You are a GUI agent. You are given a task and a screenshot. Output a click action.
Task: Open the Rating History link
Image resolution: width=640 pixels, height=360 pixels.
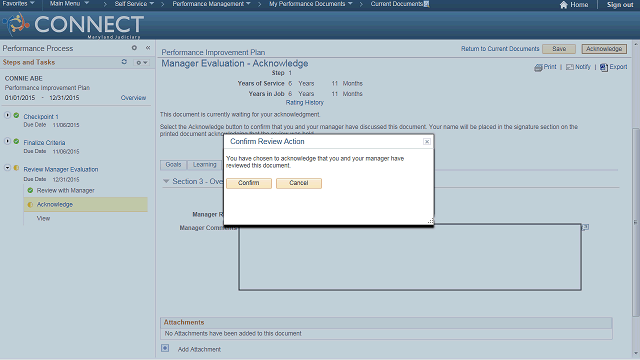[x=304, y=102]
